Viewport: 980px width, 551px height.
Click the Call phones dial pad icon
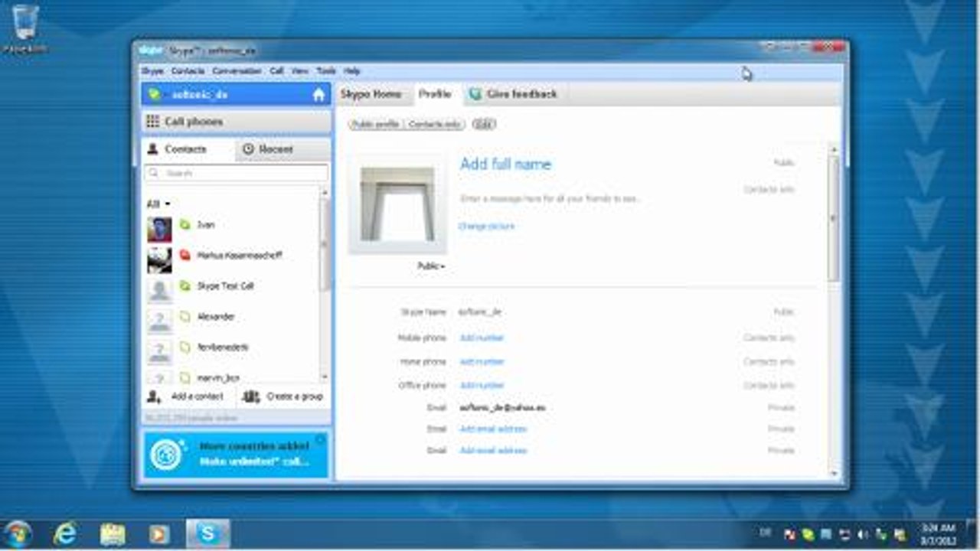pyautogui.click(x=153, y=122)
